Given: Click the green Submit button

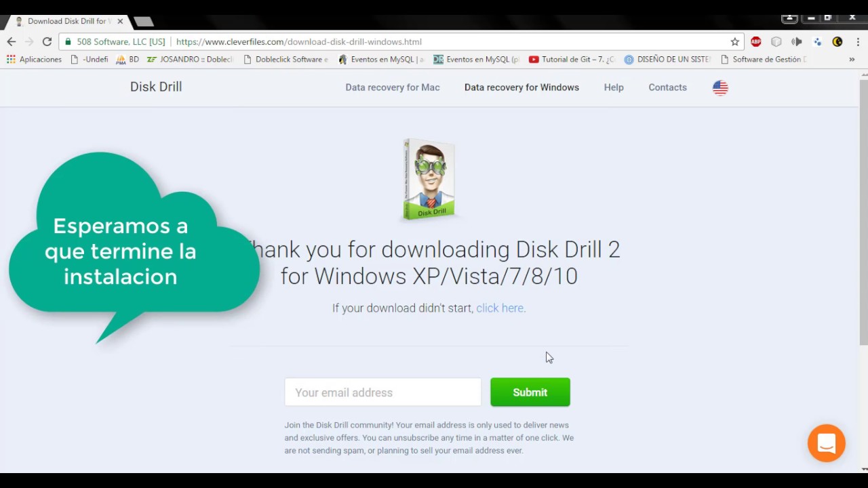Looking at the screenshot, I should click(530, 392).
